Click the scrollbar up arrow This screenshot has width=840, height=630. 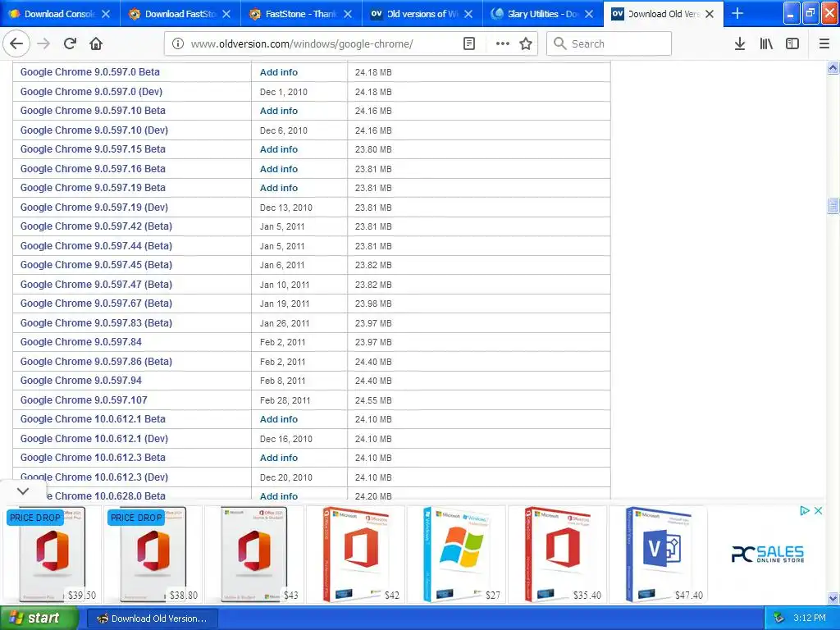[x=833, y=67]
